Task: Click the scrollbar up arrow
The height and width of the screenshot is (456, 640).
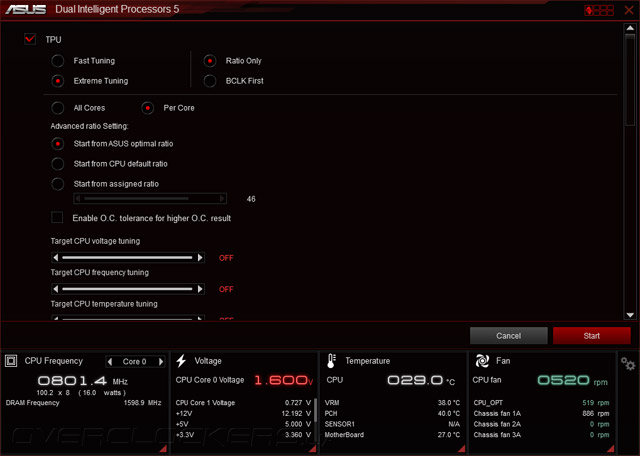Action: [x=630, y=28]
